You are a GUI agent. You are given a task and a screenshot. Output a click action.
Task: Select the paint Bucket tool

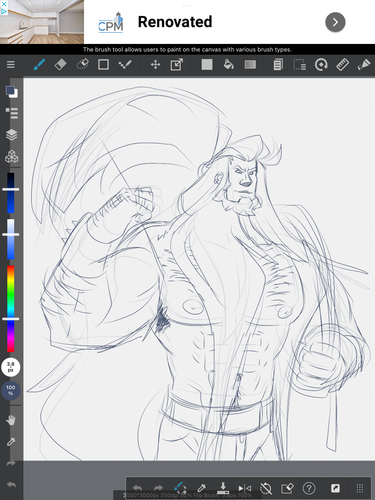coord(228,64)
